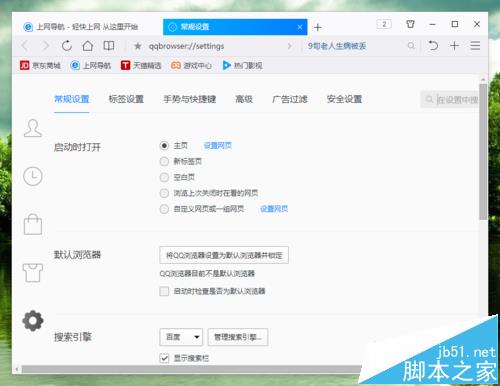Bookmark the page with the star icon
Viewport: 500px width, 386px height.
click(137, 46)
